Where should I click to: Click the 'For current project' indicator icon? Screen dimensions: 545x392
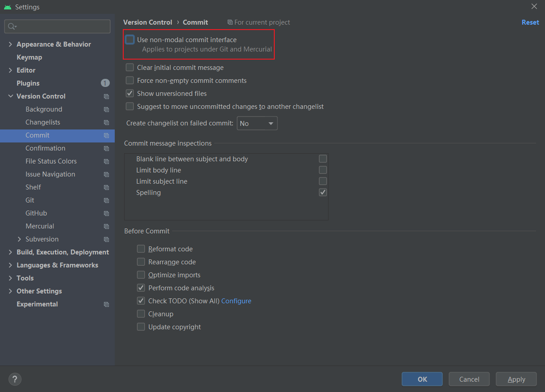[230, 22]
